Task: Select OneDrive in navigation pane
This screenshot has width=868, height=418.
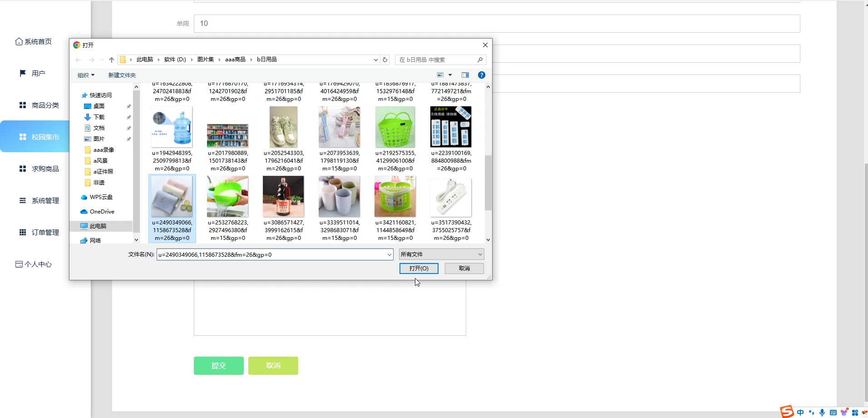Action: pyautogui.click(x=97, y=212)
